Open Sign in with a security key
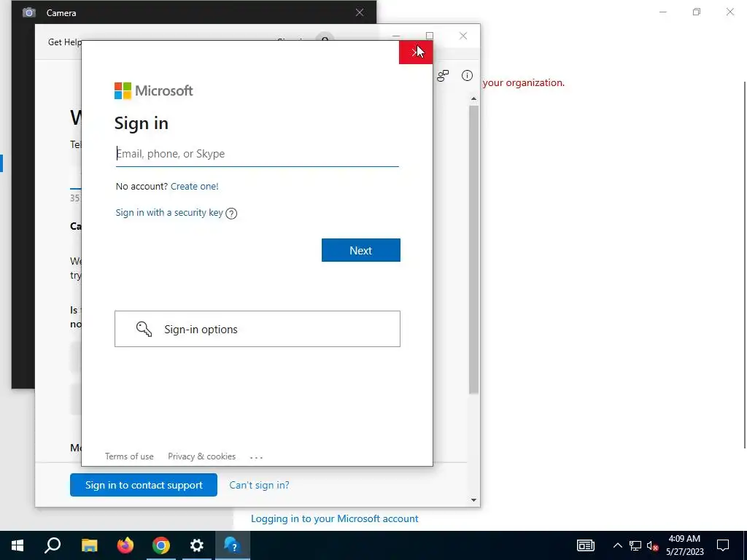This screenshot has height=560, width=747. pos(169,212)
